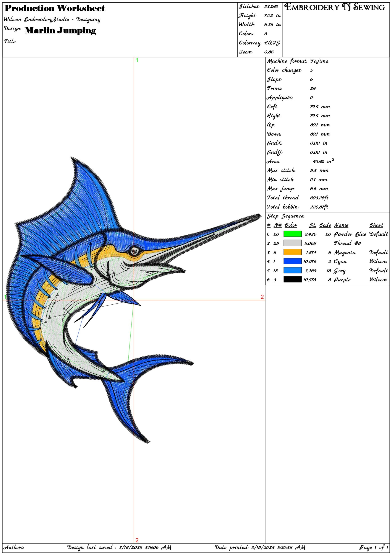The width and height of the screenshot is (392, 555).
Task: Click the red '2' marker at bottom
Action: [x=137, y=540]
